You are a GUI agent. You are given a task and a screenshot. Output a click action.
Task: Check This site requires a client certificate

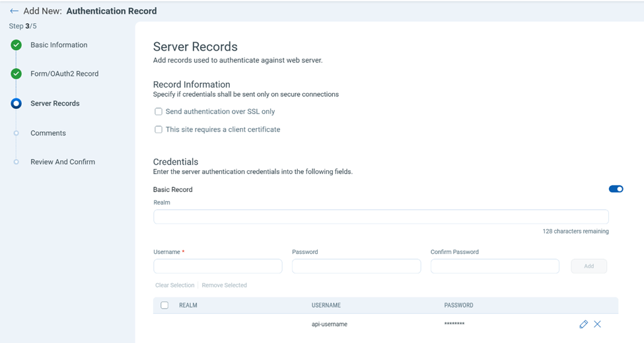click(158, 130)
